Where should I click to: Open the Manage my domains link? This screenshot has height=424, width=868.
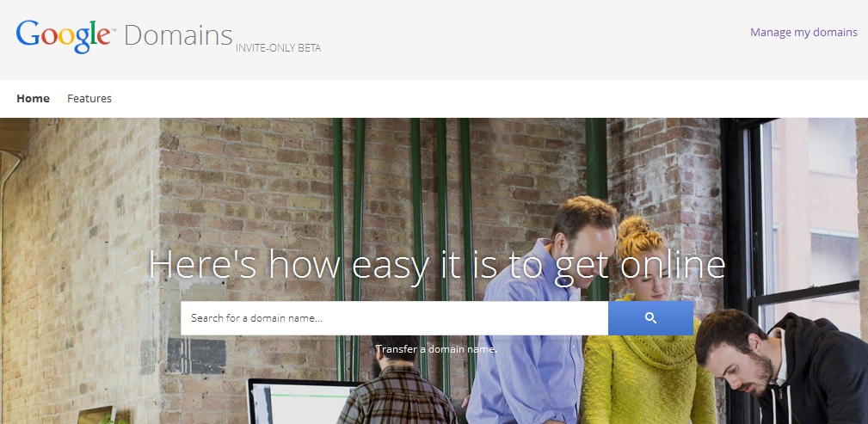[803, 33]
